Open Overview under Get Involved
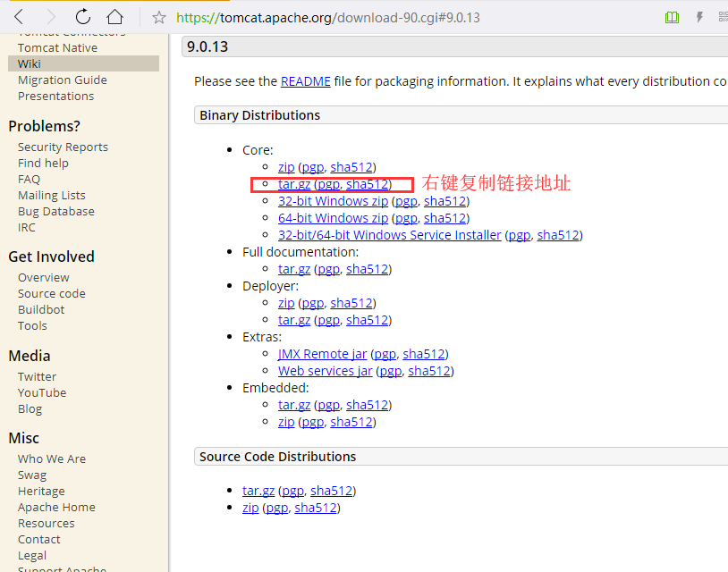Image resolution: width=728 pixels, height=572 pixels. click(44, 277)
